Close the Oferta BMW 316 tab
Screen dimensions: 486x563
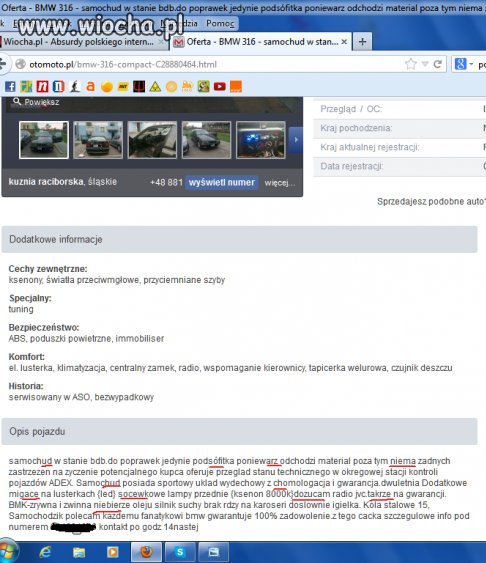pyautogui.click(x=344, y=42)
